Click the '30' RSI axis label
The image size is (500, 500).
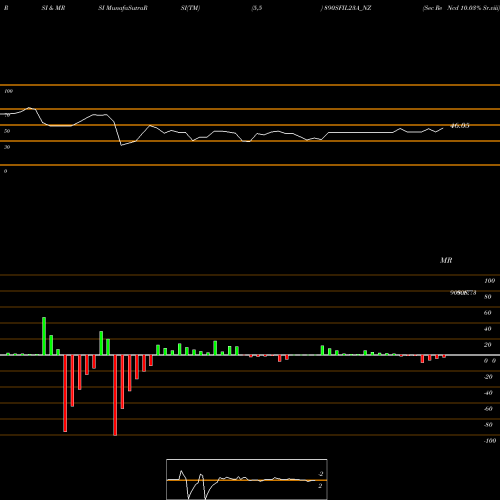[x=7, y=147]
